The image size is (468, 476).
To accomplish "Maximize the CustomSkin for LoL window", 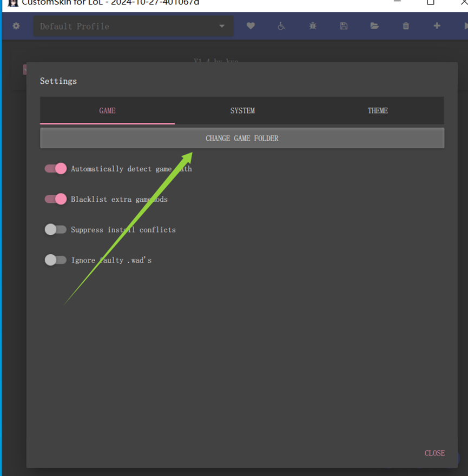I will [x=431, y=2].
